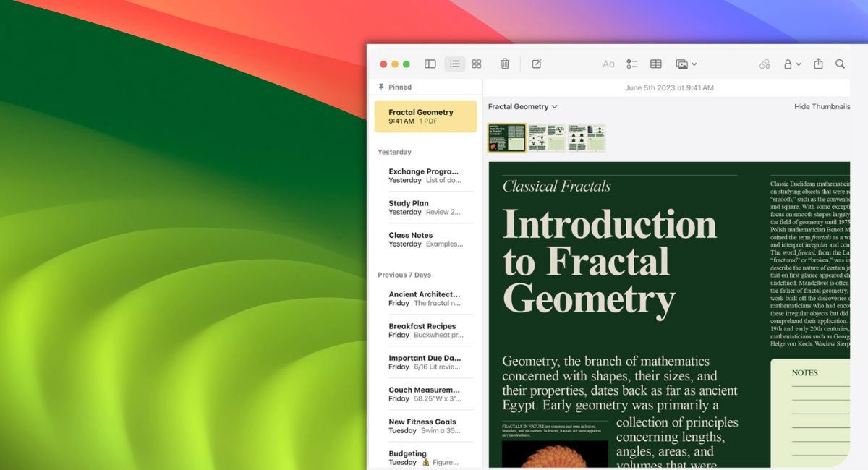
Task: Click Hide Thumbnails
Action: tap(822, 106)
